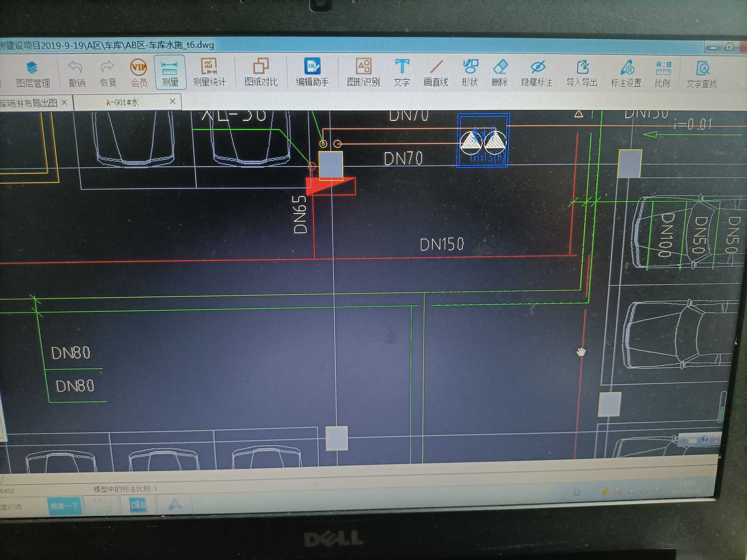The image size is (747, 560).
Task: Close the A-G01#水 tab
Action: (x=173, y=102)
